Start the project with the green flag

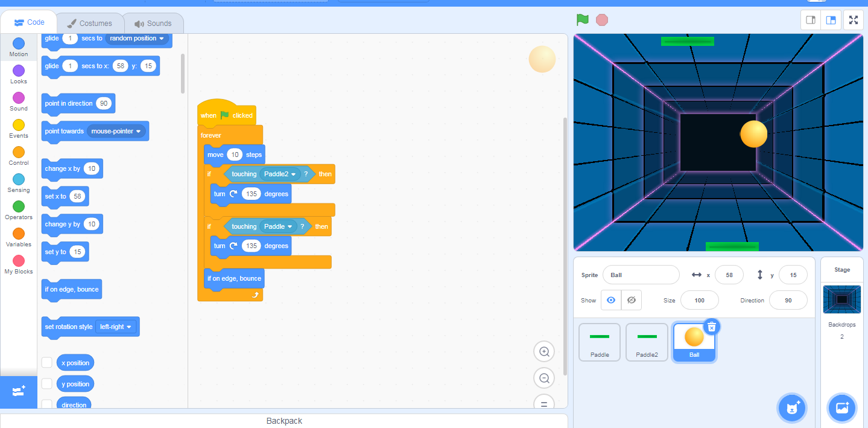tap(582, 20)
